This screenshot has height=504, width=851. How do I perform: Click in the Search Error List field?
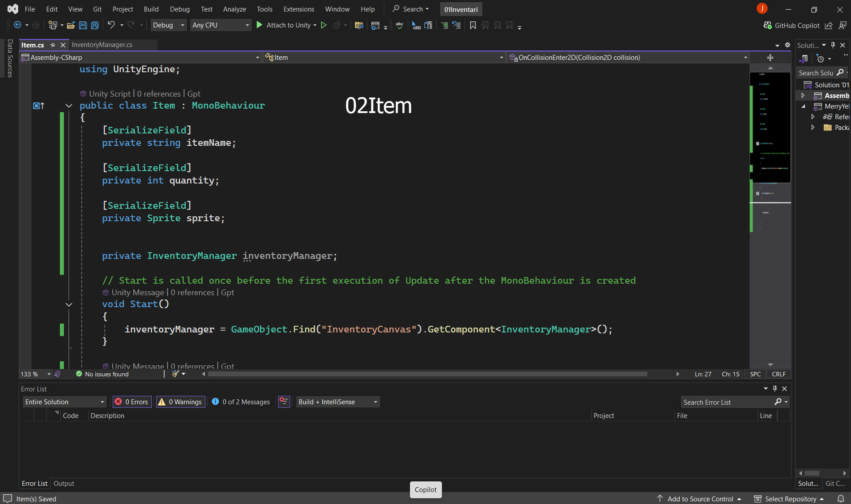click(727, 402)
